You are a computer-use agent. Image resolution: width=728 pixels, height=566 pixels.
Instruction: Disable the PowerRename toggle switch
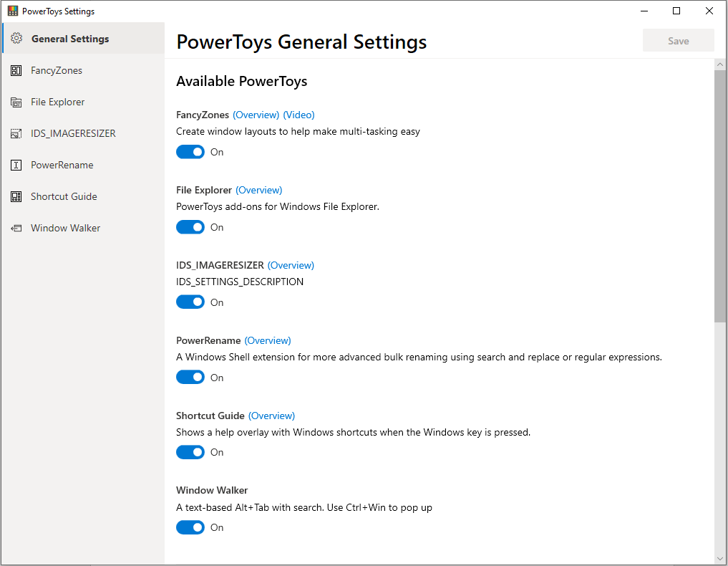[x=190, y=378]
